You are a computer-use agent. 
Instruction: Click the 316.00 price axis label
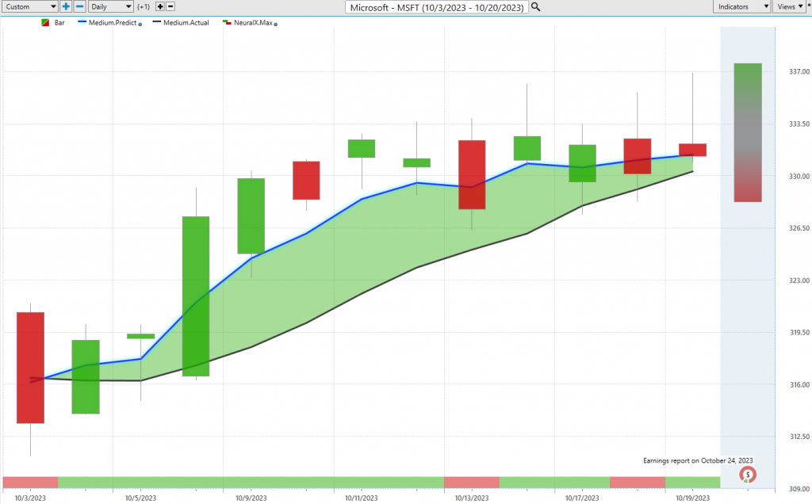point(799,384)
